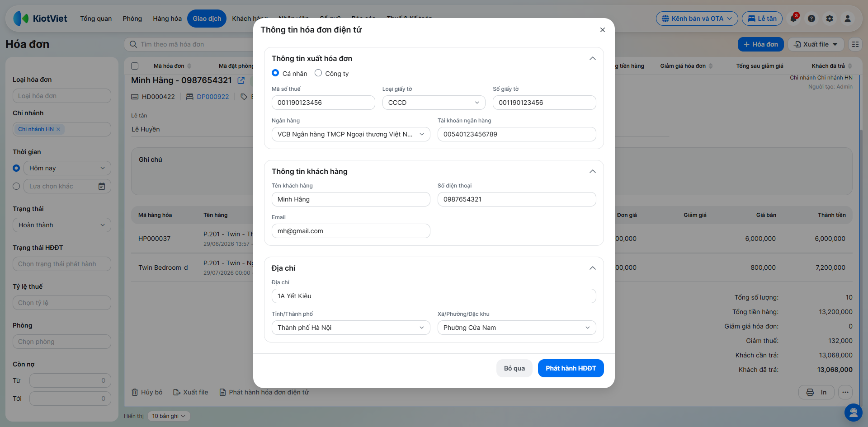This screenshot has width=868, height=427.
Task: Open the Tổng quan menu
Action: (96, 19)
